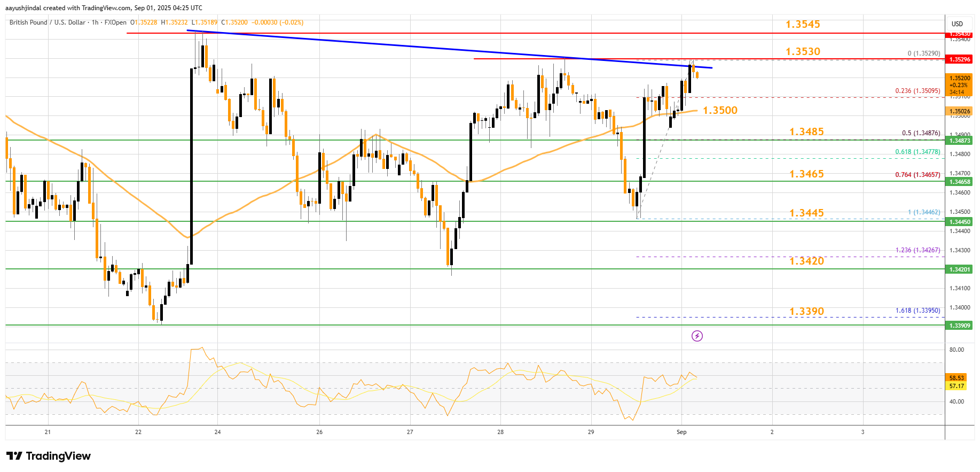Click the '27' date on time axis
The width and height of the screenshot is (980, 472).
410,432
